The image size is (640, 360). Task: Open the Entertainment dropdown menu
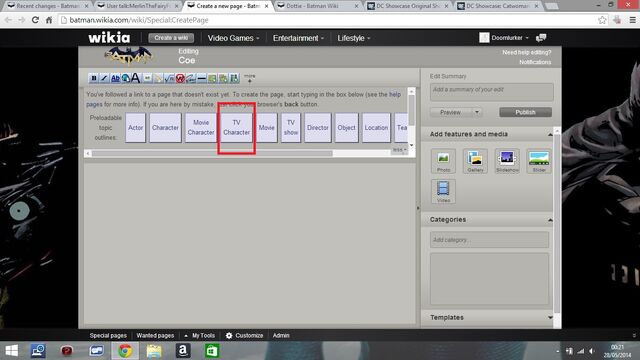[x=298, y=38]
